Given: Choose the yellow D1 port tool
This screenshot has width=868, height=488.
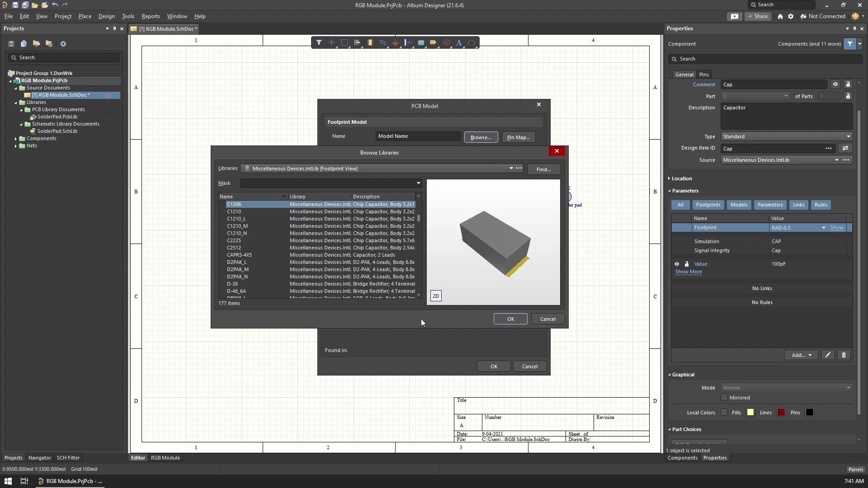Looking at the screenshot, I should click(x=434, y=42).
